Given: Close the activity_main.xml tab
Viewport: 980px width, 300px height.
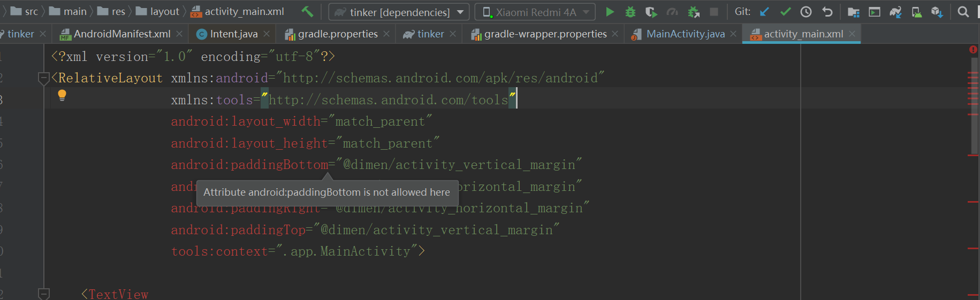Looking at the screenshot, I should [x=852, y=34].
